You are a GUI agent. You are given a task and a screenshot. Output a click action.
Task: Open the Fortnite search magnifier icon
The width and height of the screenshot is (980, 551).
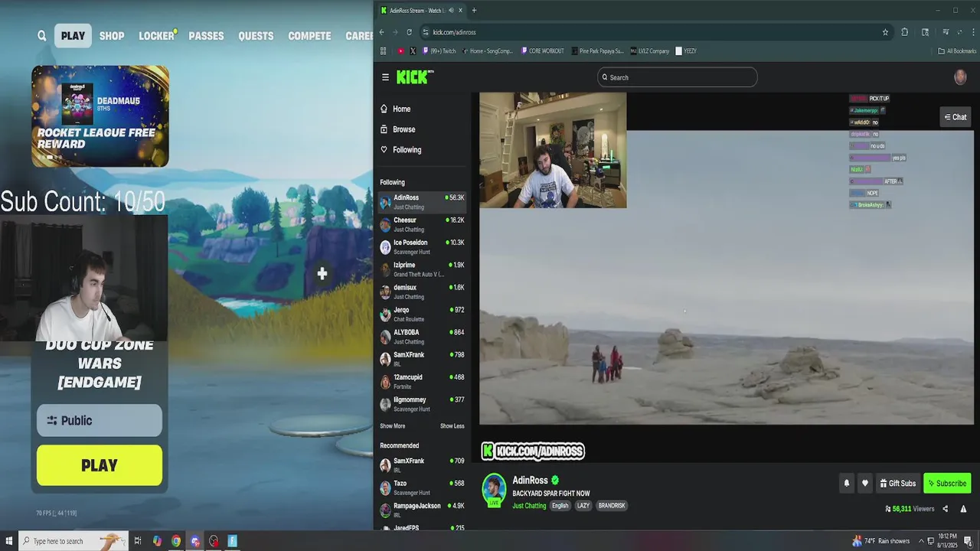(x=42, y=36)
